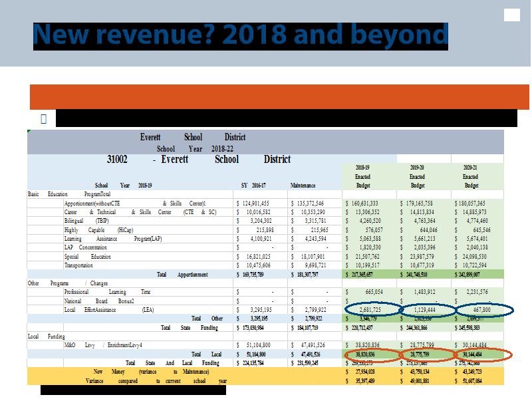
Task: Select the 'National Board Bonus' row label
Action: point(99,301)
